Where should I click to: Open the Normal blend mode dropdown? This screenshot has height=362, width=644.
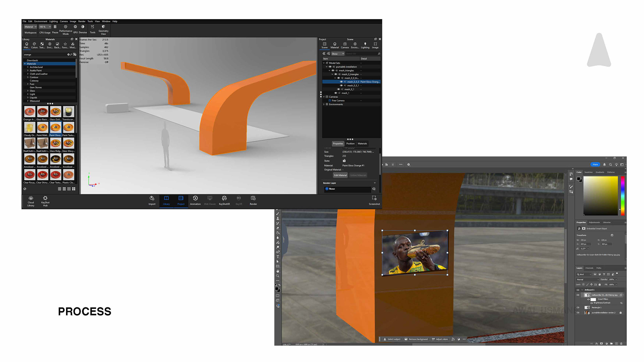[x=588, y=279]
